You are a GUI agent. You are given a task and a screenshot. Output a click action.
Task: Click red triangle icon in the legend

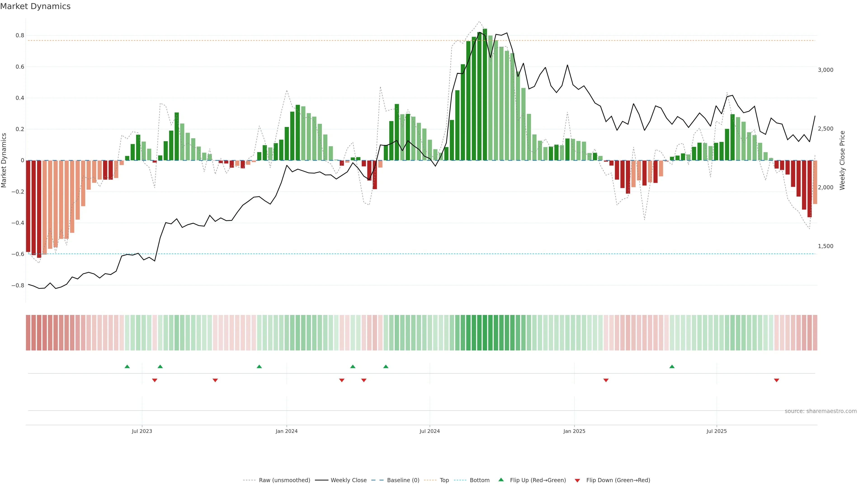coord(577,480)
